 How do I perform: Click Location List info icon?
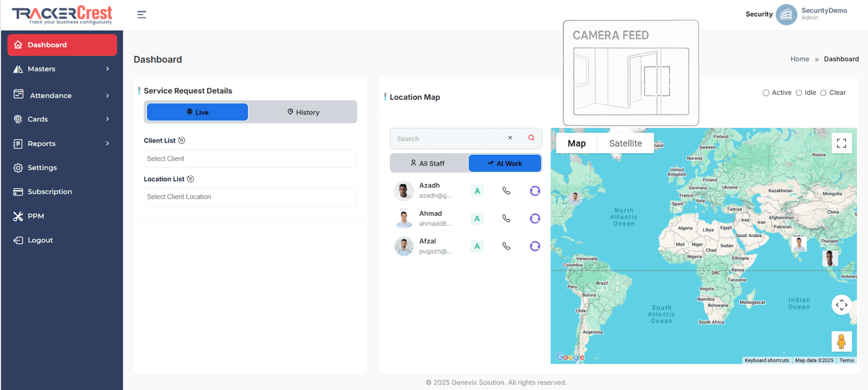coord(190,179)
